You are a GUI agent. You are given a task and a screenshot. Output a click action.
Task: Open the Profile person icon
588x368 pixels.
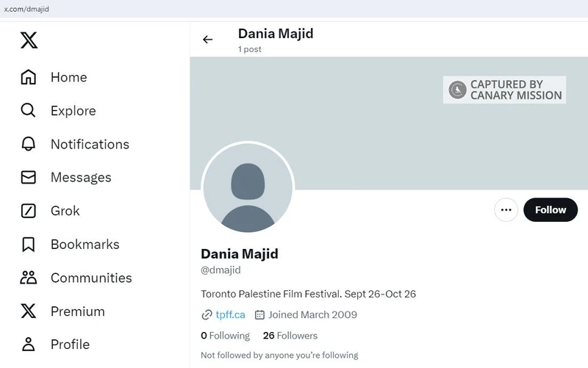click(29, 344)
